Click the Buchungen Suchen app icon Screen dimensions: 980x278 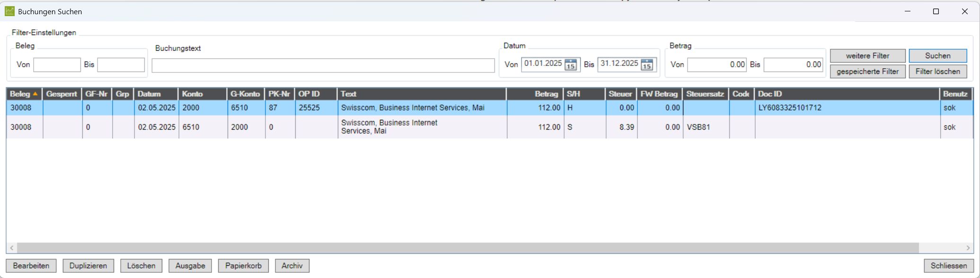[x=9, y=11]
